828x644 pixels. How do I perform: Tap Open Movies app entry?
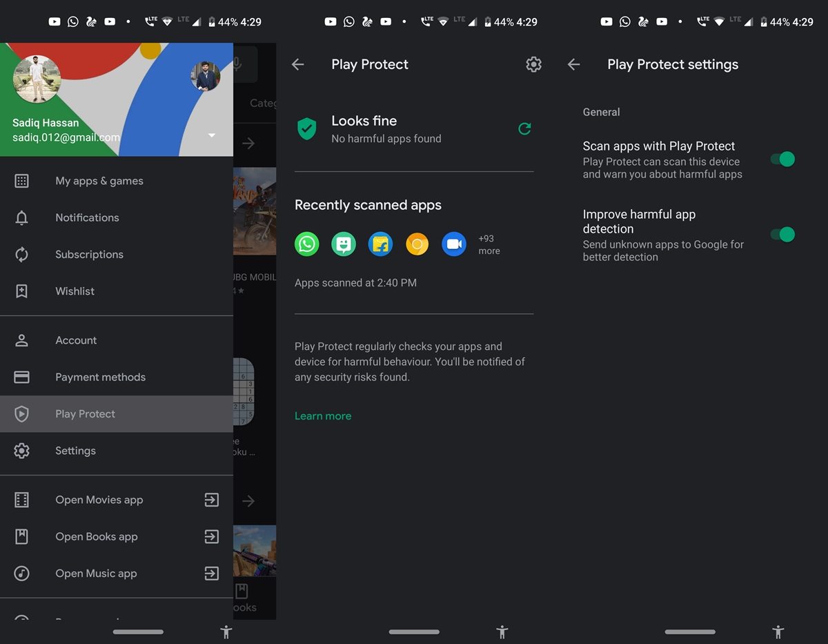click(x=117, y=500)
